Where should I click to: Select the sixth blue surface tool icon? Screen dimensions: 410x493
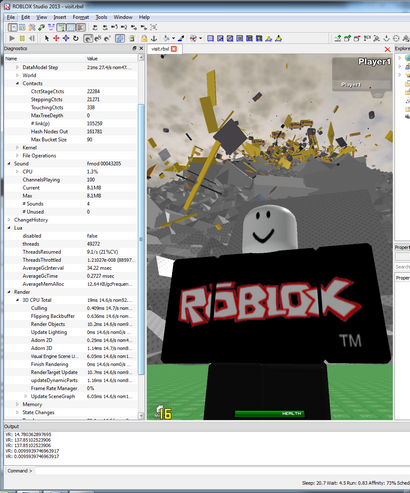(259, 38)
